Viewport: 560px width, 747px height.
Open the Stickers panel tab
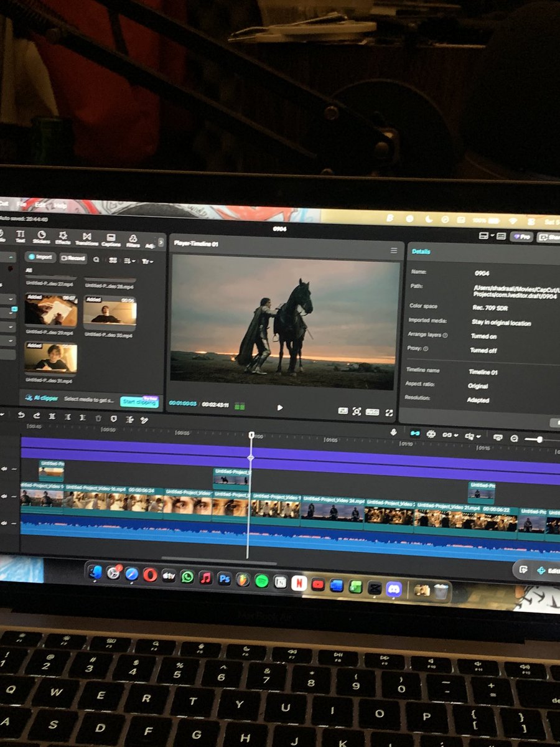pos(41,238)
